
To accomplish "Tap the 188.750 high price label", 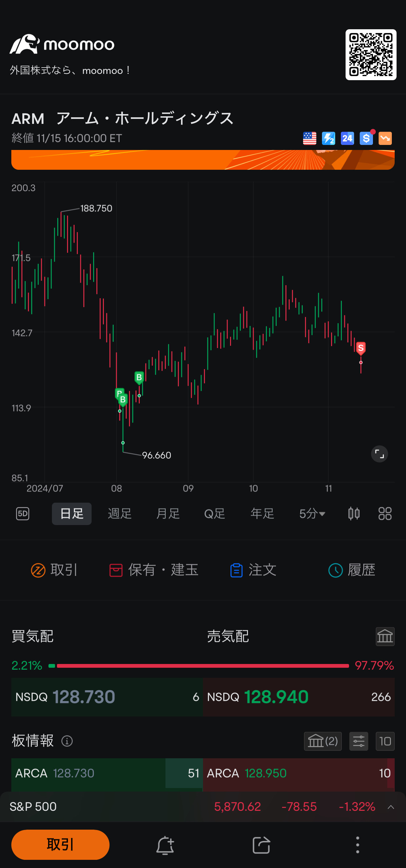I will (x=96, y=208).
